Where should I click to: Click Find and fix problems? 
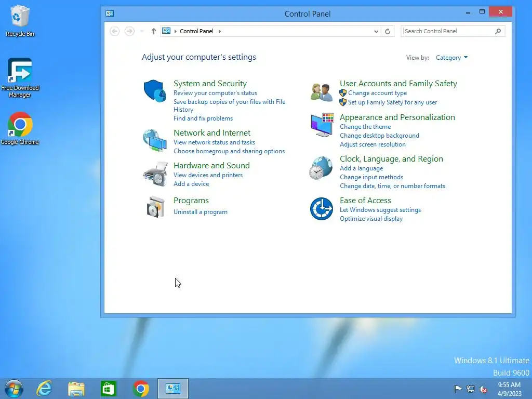pos(203,118)
